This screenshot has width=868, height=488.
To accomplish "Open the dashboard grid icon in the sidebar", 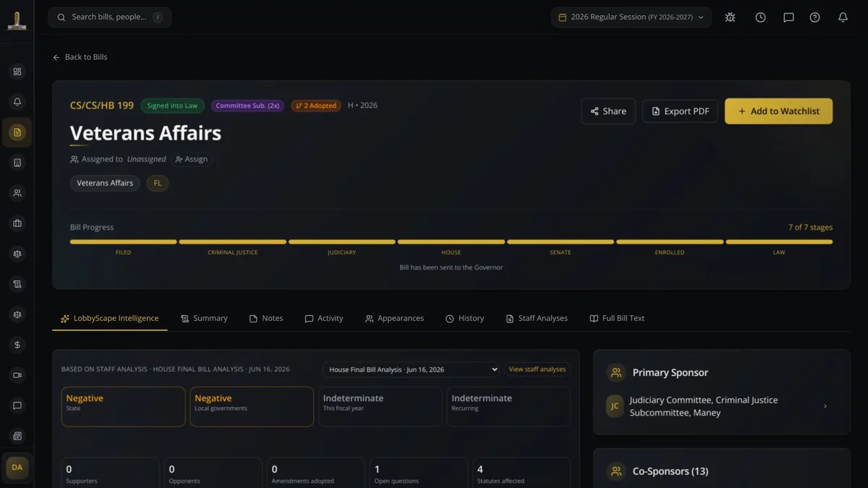I will point(17,72).
